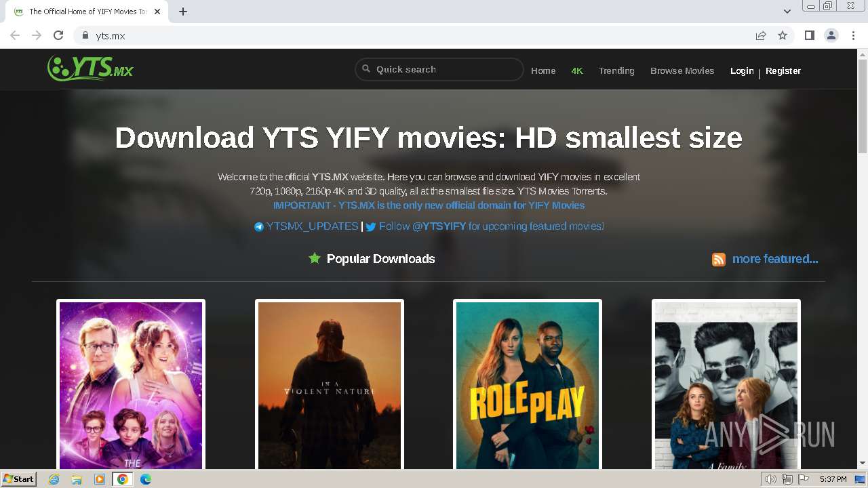Viewport: 868px width, 488px height.
Task: Click the 'more featured...' link
Action: (x=775, y=259)
